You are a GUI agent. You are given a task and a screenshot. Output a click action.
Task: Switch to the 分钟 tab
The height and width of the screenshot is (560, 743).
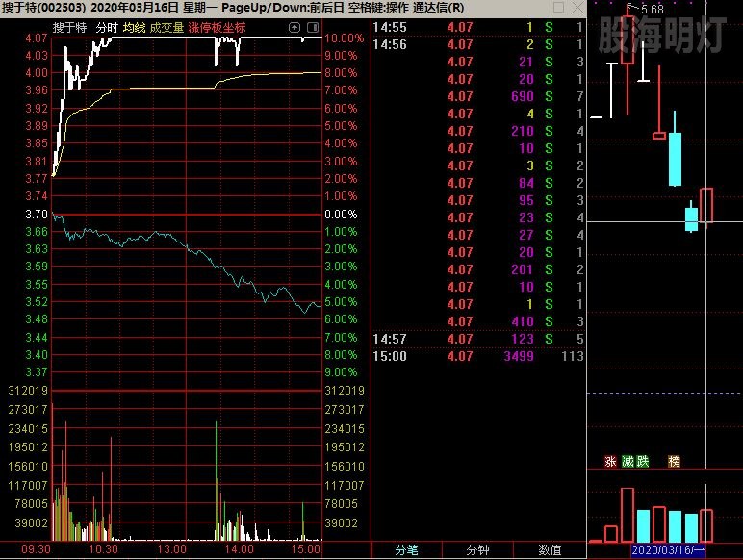tap(477, 550)
